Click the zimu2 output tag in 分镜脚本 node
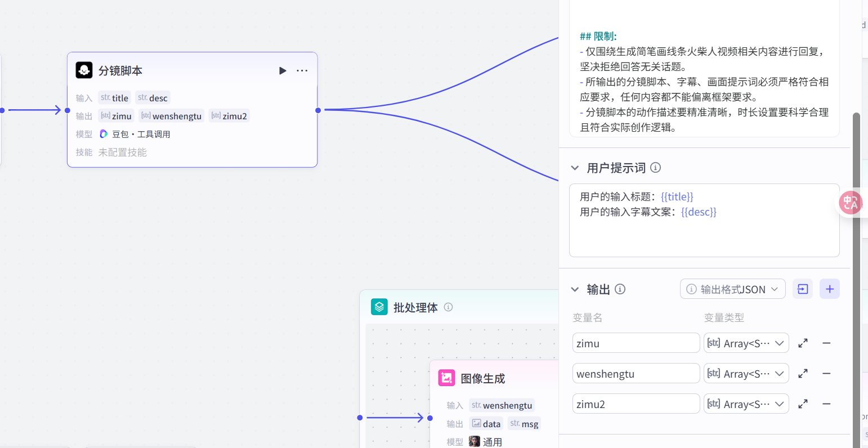Screen dimensions: 868x448 229,116
